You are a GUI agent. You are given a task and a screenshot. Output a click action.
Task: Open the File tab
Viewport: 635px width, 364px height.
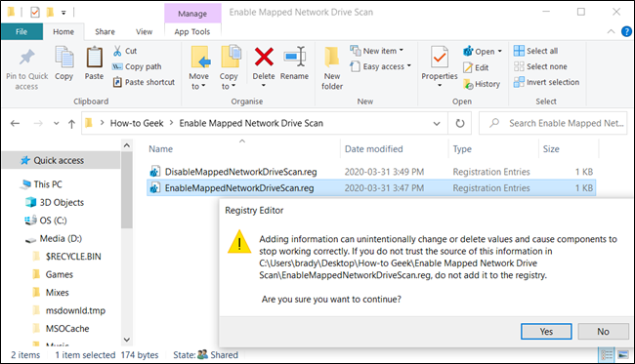21,31
